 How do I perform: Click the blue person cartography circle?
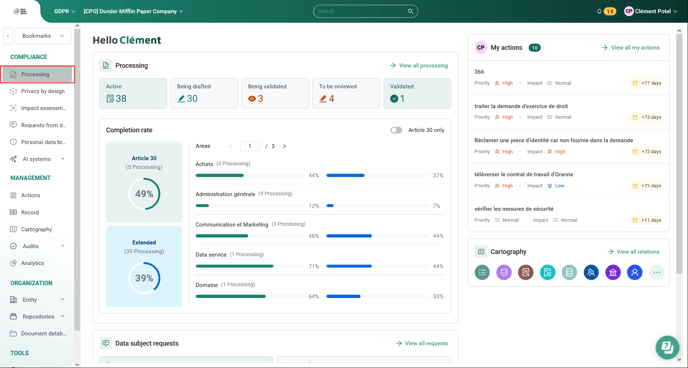tap(634, 272)
